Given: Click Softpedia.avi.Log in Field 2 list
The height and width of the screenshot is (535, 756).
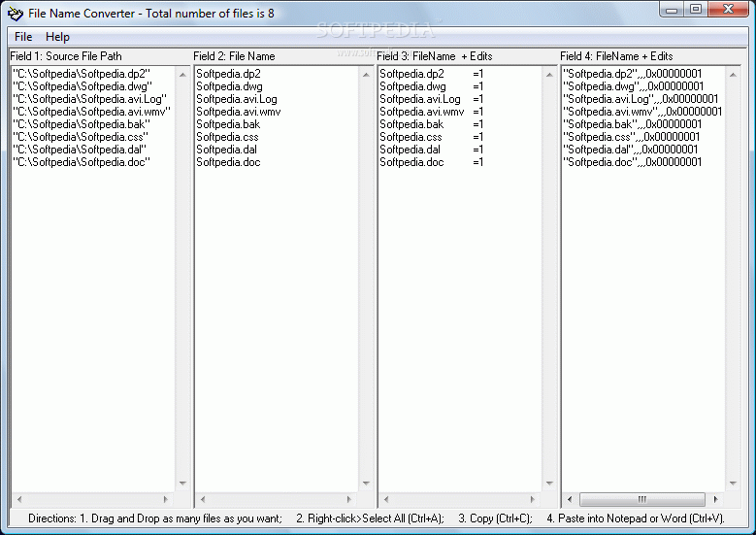Looking at the screenshot, I should coord(237,99).
